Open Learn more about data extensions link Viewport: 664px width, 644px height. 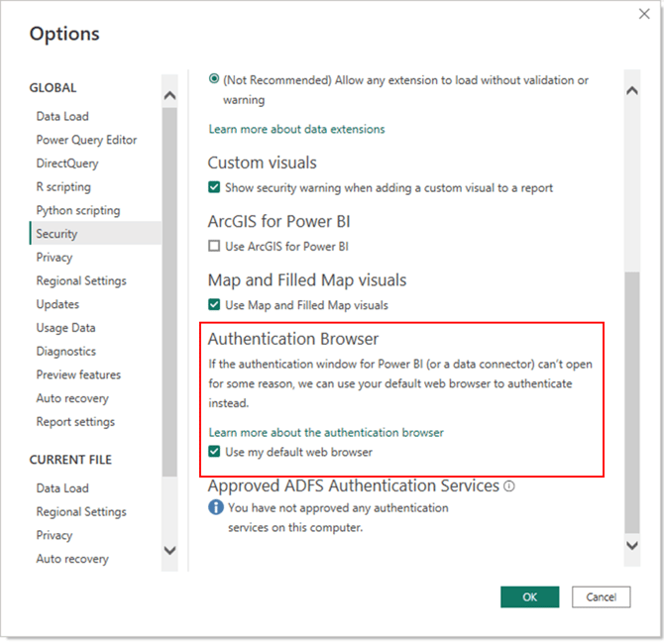[x=296, y=129]
